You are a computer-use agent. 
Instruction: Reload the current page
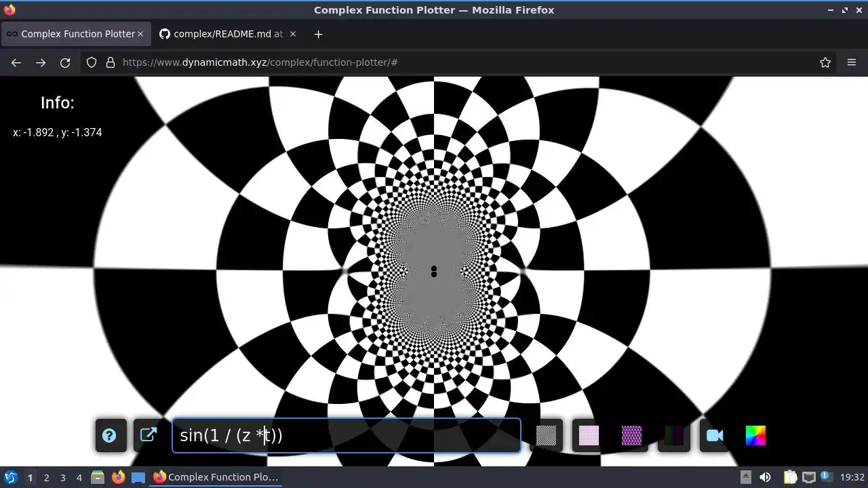point(65,62)
